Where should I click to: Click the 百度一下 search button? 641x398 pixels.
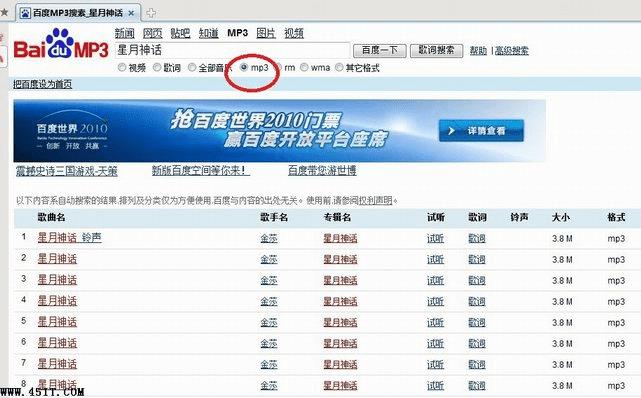click(x=380, y=50)
